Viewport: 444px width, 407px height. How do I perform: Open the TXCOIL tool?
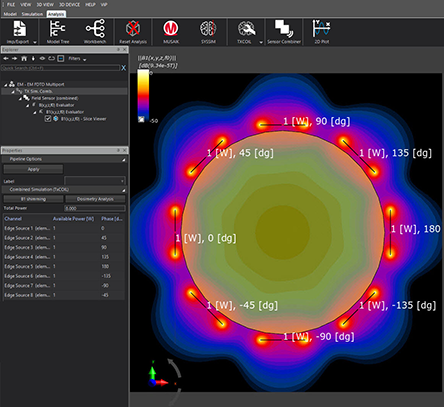point(246,32)
